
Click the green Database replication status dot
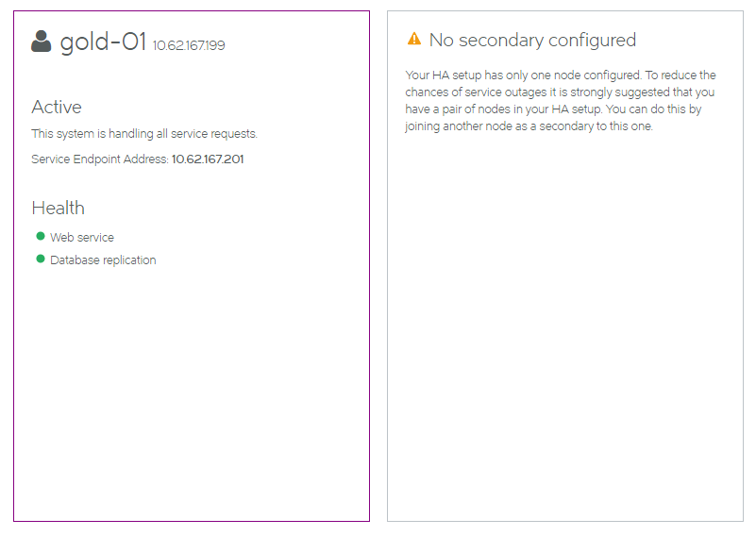41,259
